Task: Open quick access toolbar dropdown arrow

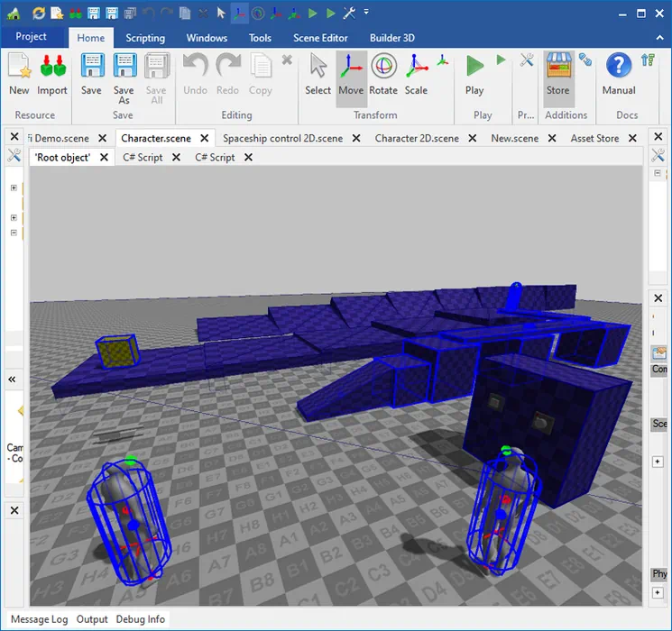Action: click(366, 12)
